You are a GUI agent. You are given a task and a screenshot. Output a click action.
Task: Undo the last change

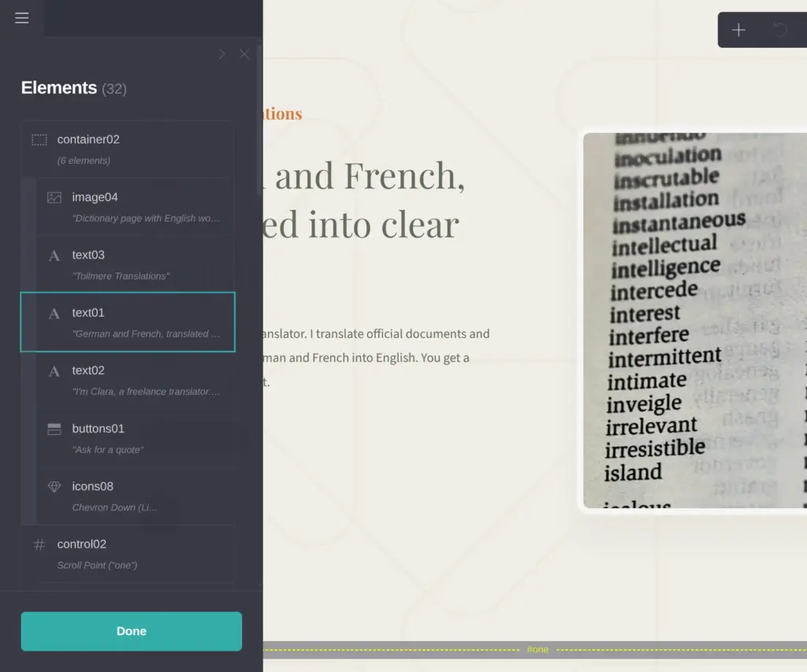click(779, 30)
